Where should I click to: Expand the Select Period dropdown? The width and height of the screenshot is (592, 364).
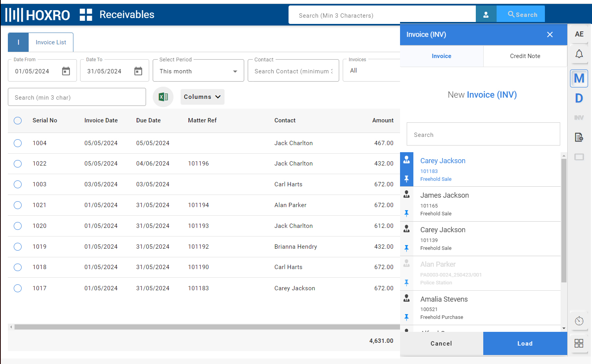coord(198,71)
